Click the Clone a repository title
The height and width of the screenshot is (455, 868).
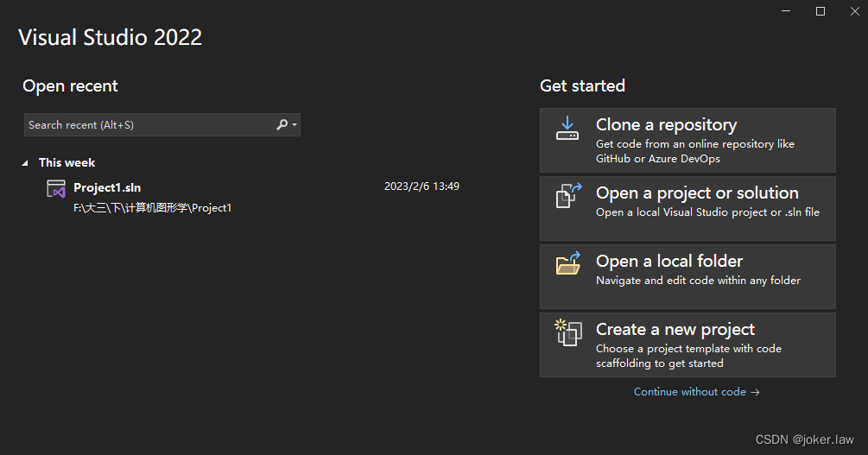pyautogui.click(x=666, y=124)
